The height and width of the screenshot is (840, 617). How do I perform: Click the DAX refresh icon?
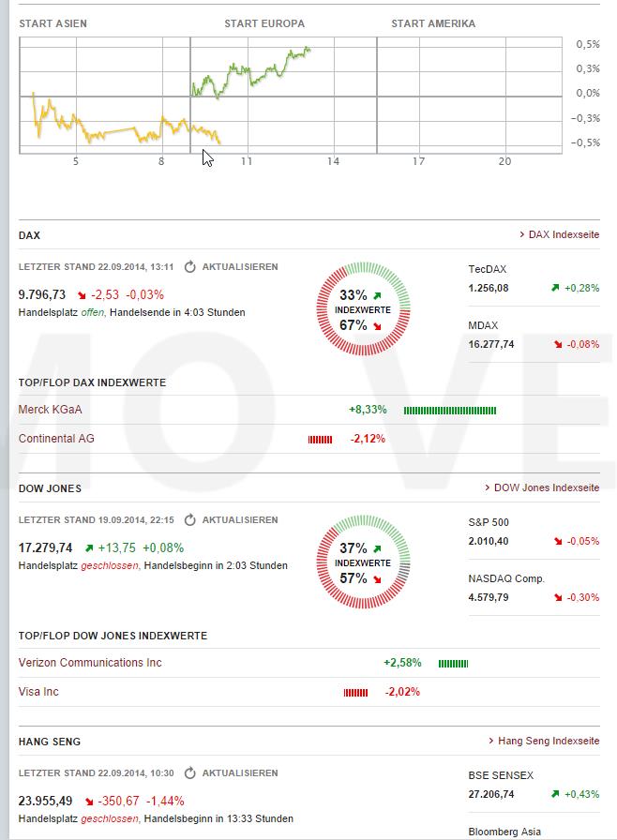point(189,267)
